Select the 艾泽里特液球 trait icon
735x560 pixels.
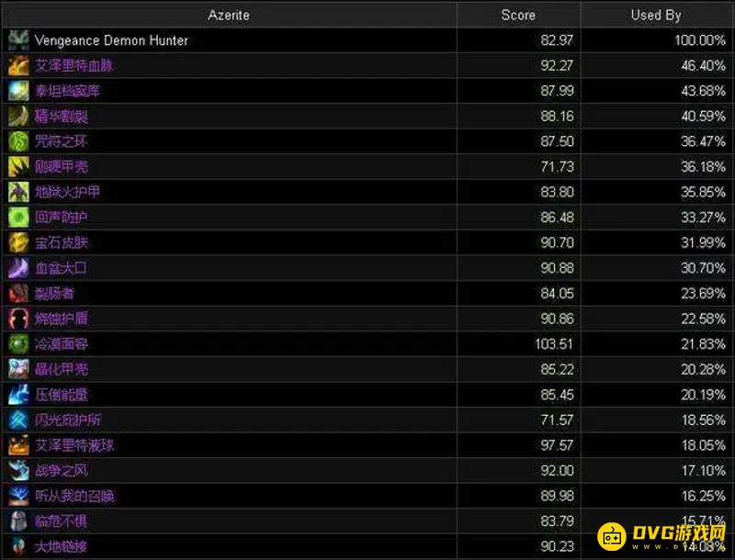[18, 445]
